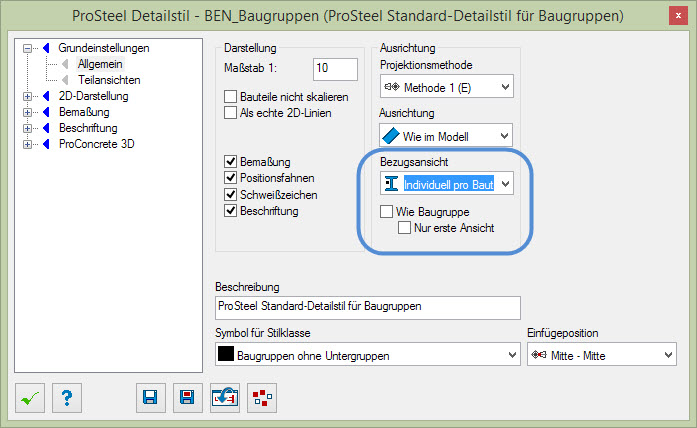Screen dimensions: 697x428
Task: Click blue arrow icon beside Grundeinstellungen
Action: [46, 48]
